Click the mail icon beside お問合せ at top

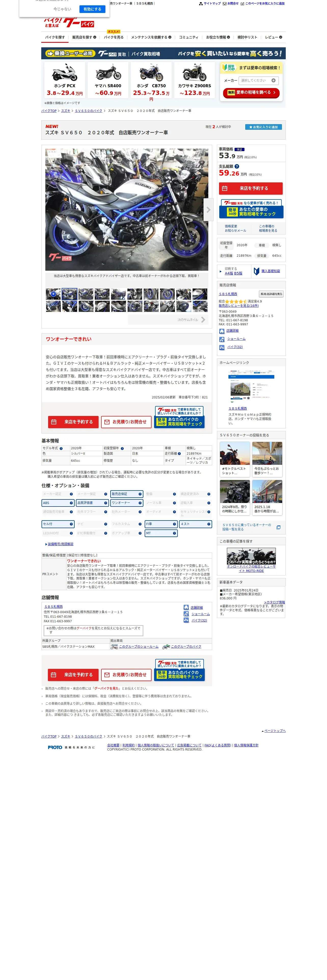click(225, 3)
